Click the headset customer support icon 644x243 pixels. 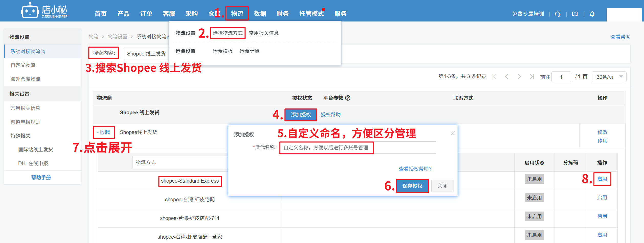click(557, 14)
